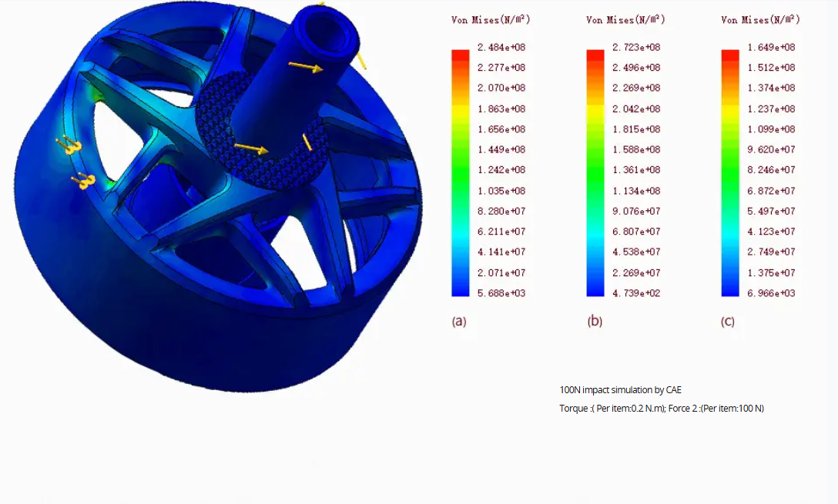838x504 pixels.
Task: Click the yellow force arrow on the shaft top
Action: click(x=305, y=68)
